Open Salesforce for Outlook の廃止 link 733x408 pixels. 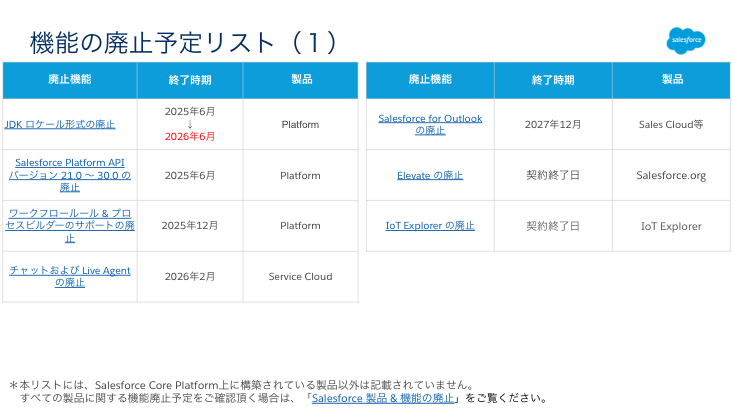[430, 124]
